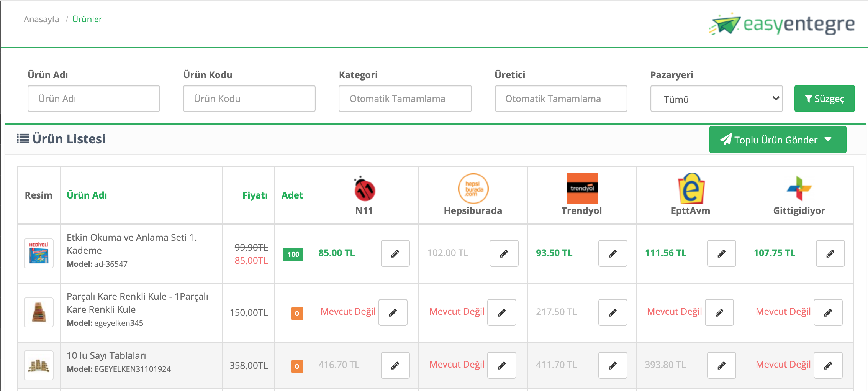
Task: Edit Gittigidiyor listing for 10 lu Sayı Tablaları
Action: [x=828, y=365]
